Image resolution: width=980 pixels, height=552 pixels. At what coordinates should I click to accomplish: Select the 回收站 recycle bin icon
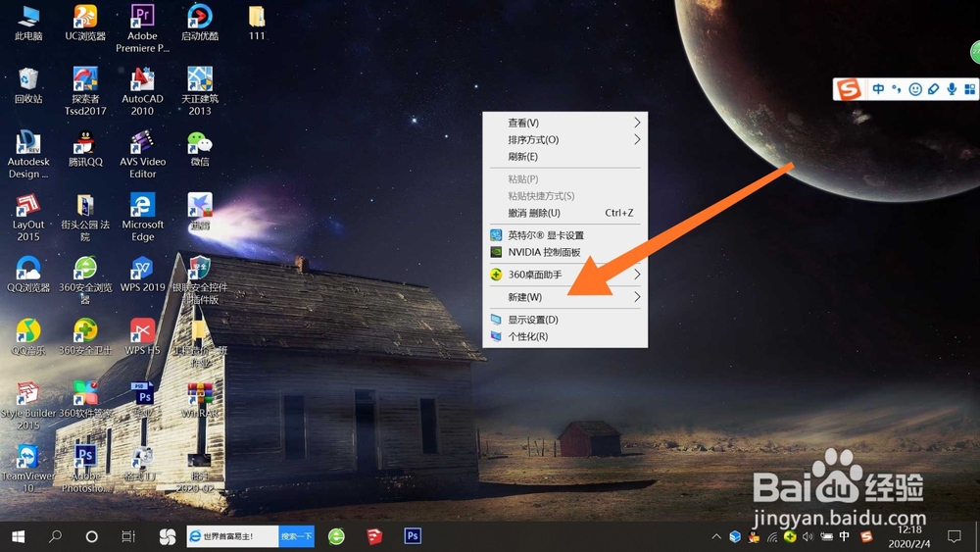[x=28, y=85]
